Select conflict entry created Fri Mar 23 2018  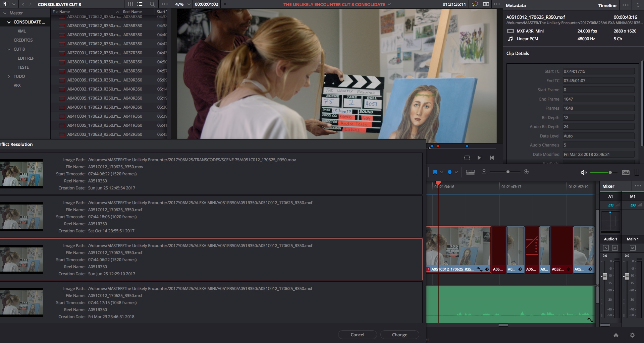coord(211,302)
